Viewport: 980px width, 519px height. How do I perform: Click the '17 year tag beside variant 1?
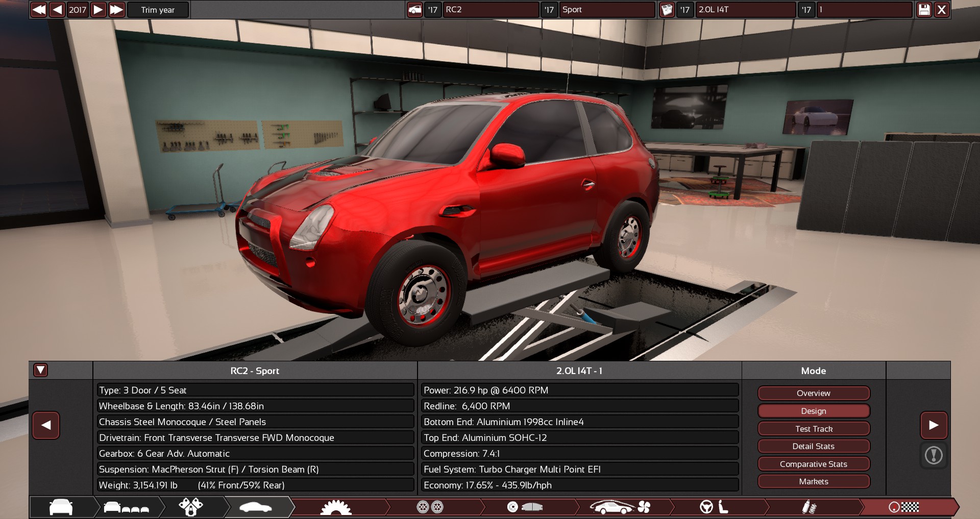coord(806,10)
